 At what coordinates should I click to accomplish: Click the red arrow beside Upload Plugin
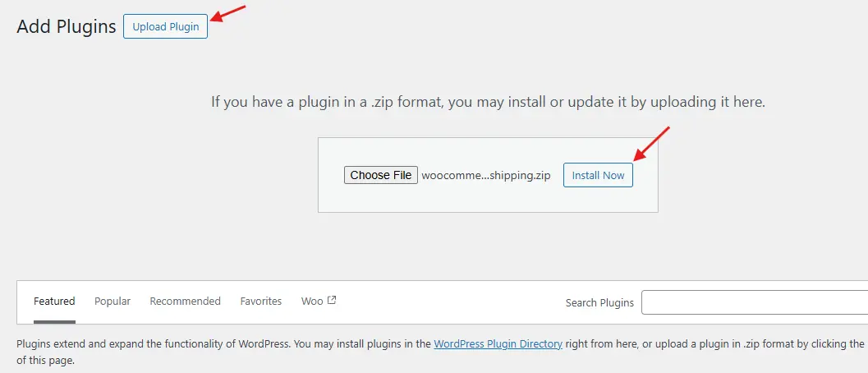(x=228, y=15)
